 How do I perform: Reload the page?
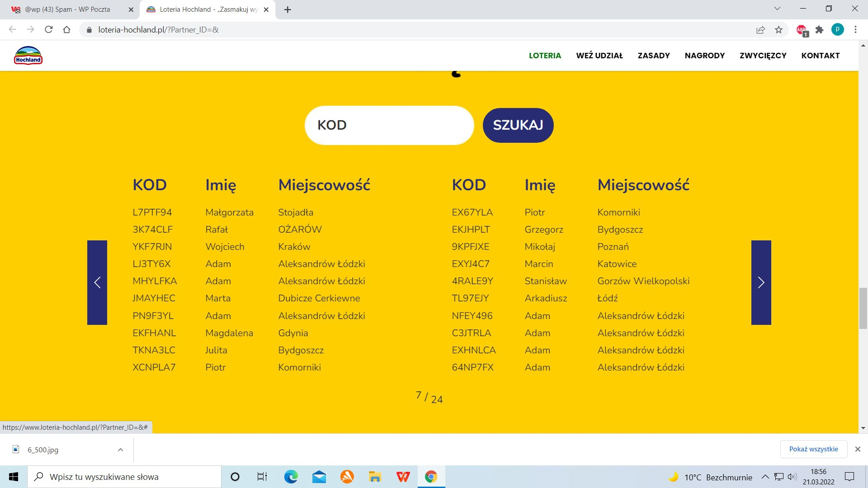click(49, 30)
